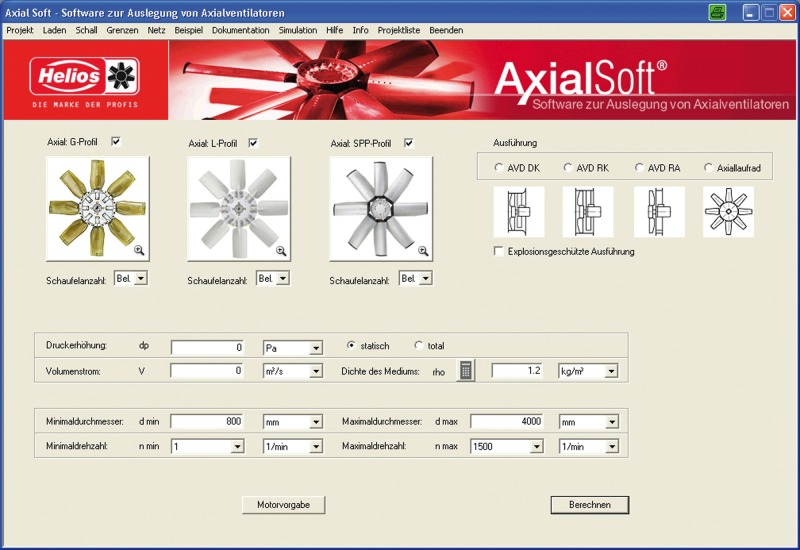800x550 pixels.
Task: Select the AVD RK radio button
Action: point(567,167)
